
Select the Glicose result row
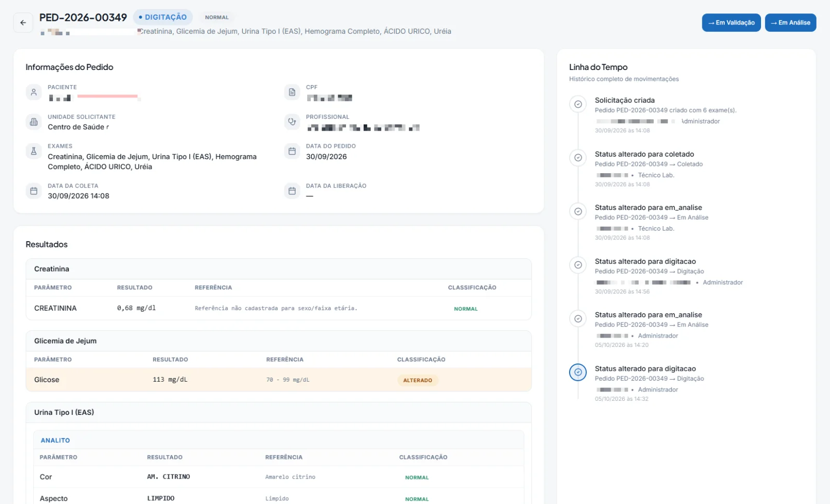[x=279, y=380]
